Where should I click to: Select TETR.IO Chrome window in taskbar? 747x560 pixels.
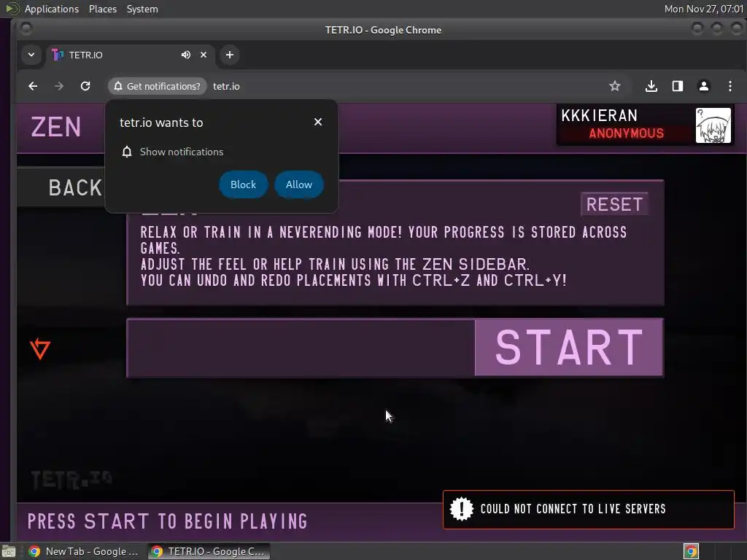(209, 551)
